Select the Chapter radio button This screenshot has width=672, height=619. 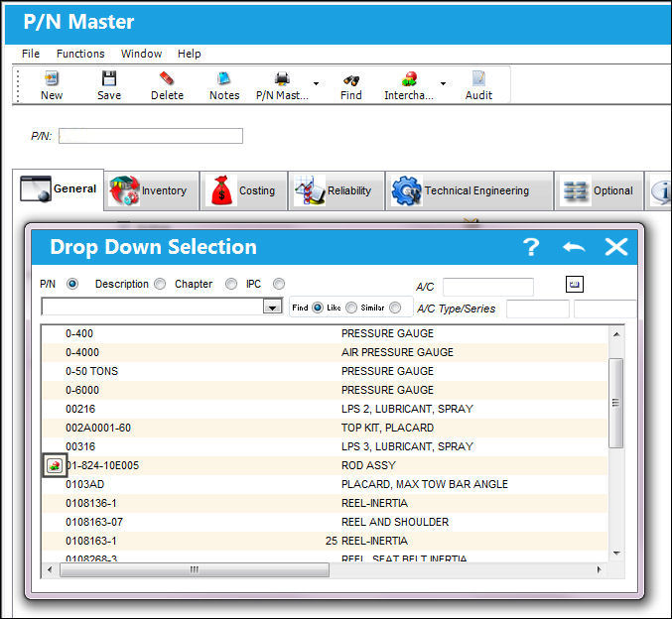tap(231, 284)
